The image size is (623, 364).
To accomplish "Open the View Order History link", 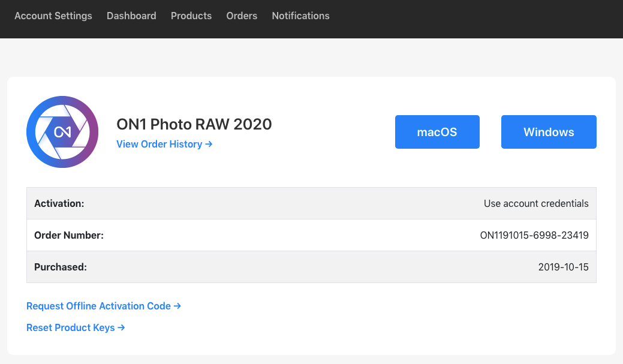I will tap(159, 144).
